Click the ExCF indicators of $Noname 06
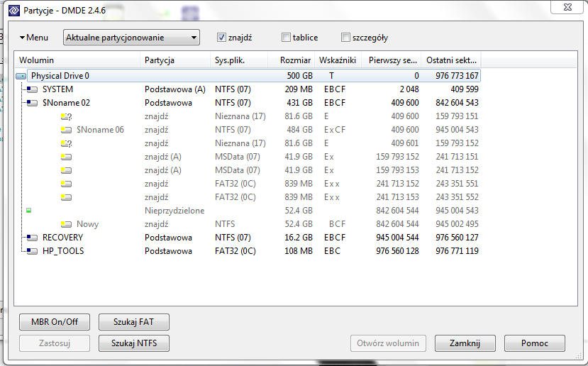 [335, 130]
